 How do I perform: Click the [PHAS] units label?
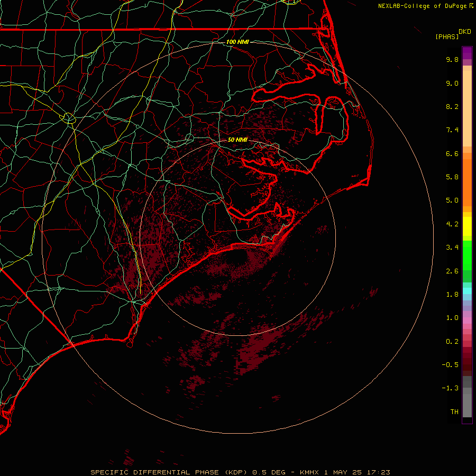coord(447,36)
